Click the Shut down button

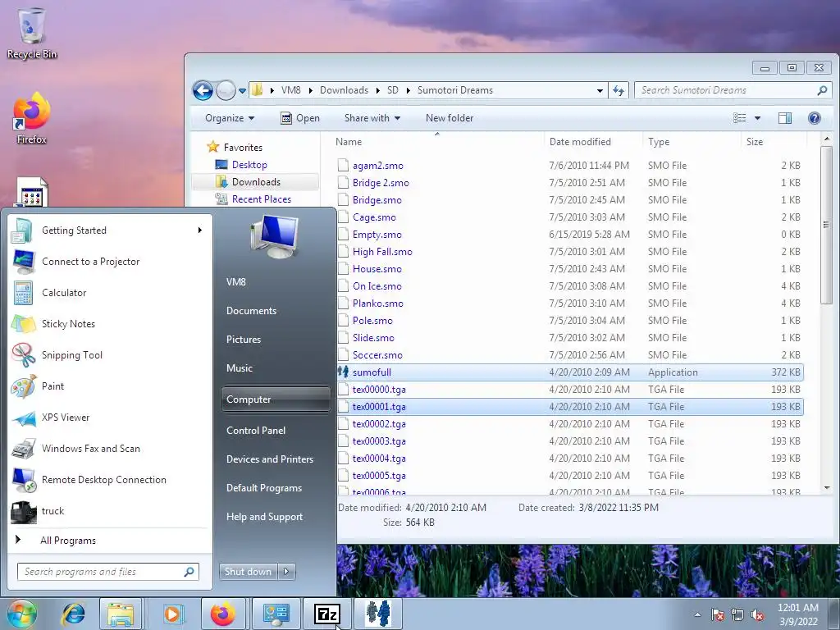coord(248,572)
